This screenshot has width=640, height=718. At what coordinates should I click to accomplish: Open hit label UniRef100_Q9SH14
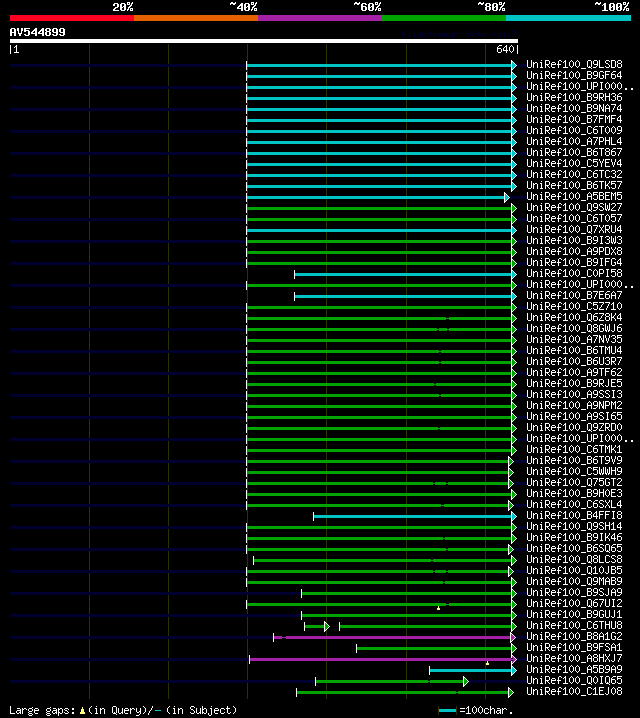tap(574, 526)
